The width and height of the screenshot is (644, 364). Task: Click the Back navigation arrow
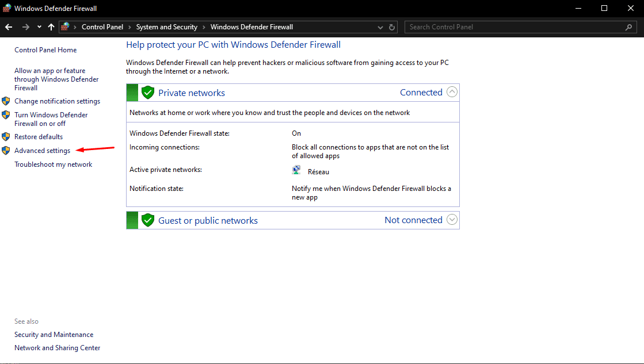coord(9,27)
